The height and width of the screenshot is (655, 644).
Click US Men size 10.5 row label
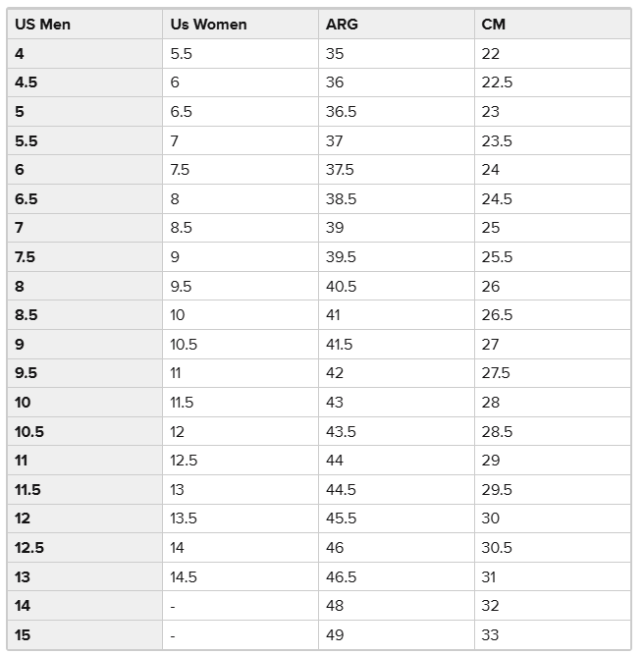(x=84, y=431)
